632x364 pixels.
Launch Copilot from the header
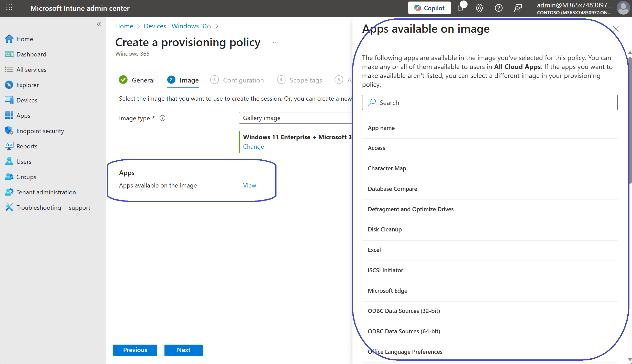[429, 8]
